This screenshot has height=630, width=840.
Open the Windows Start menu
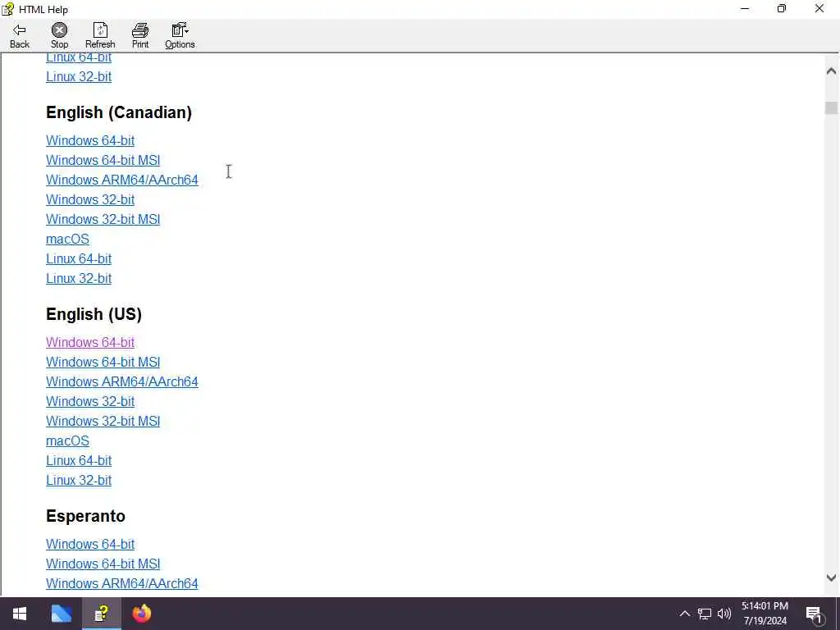(20, 614)
